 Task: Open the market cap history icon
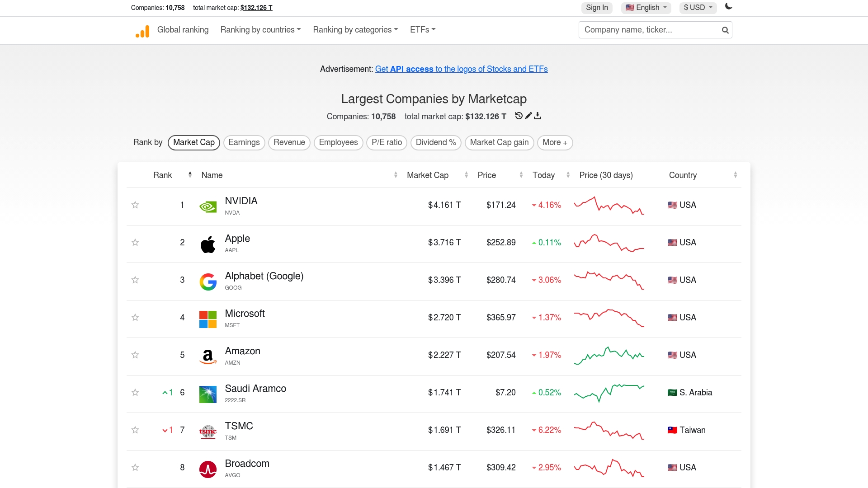tap(519, 116)
